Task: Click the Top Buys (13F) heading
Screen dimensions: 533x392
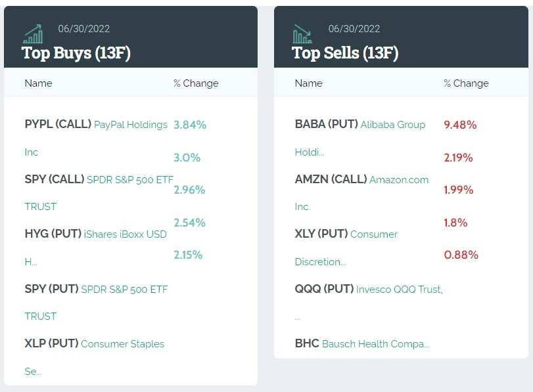Action: 76,53
